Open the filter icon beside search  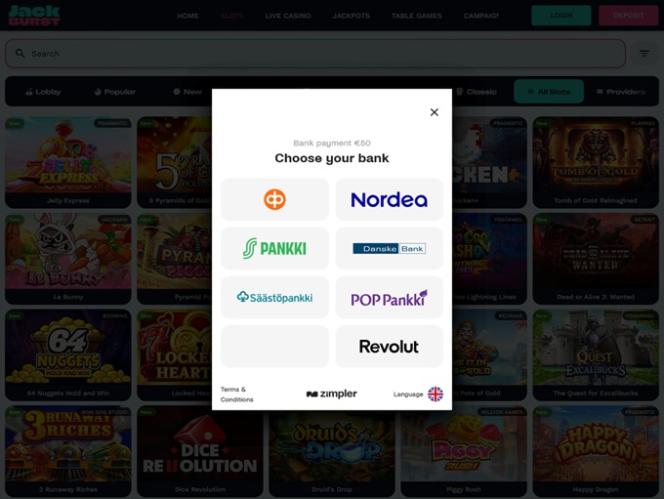pyautogui.click(x=644, y=54)
